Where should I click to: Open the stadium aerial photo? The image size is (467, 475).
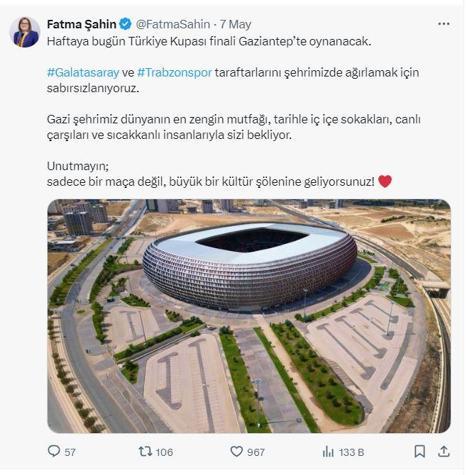click(249, 316)
